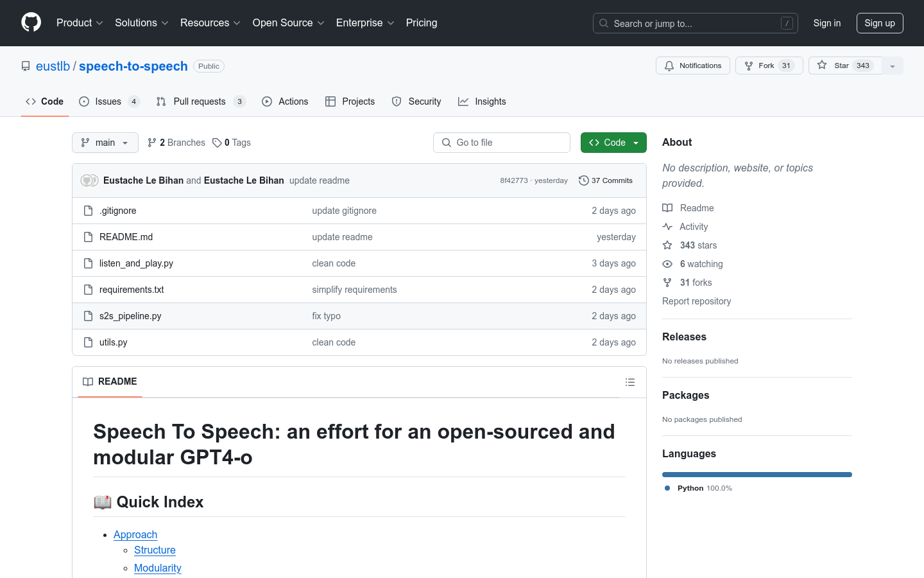This screenshot has height=578, width=924.
Task: Open the Pricing page
Action: click(x=422, y=23)
